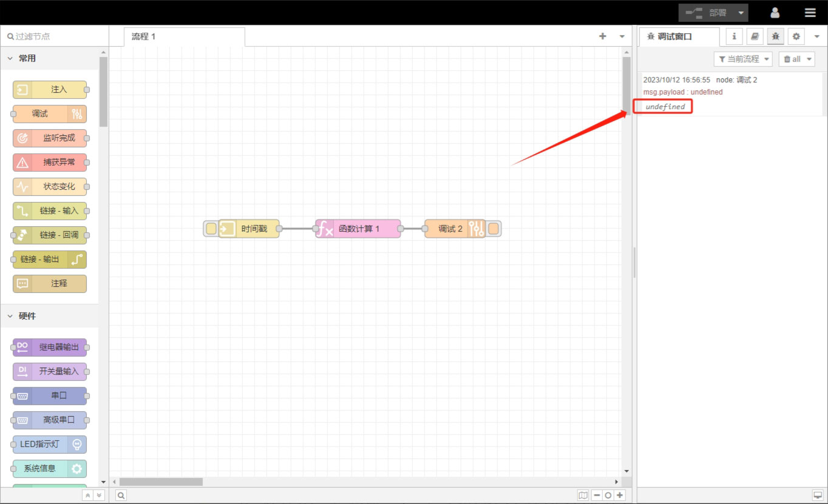The width and height of the screenshot is (828, 504).
Task: Open the info sidebar tab icon
Action: pyautogui.click(x=734, y=36)
